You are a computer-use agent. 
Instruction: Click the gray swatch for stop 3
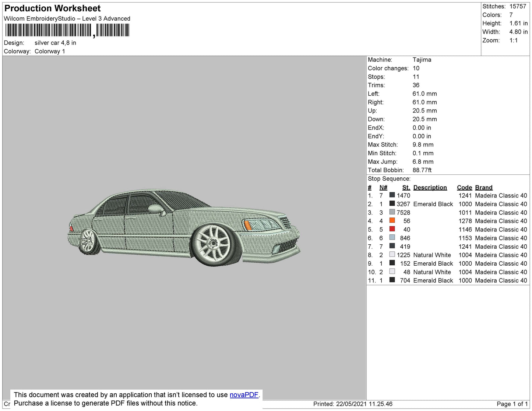tap(392, 212)
